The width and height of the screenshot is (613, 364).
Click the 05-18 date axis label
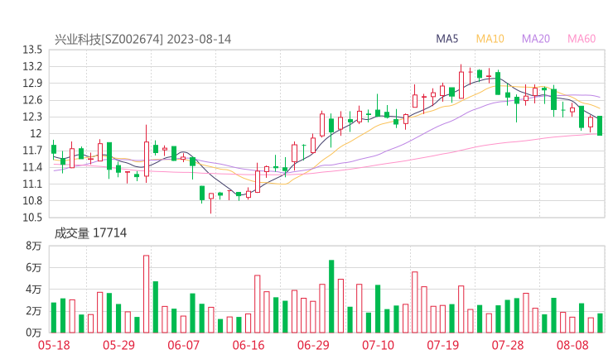54,345
